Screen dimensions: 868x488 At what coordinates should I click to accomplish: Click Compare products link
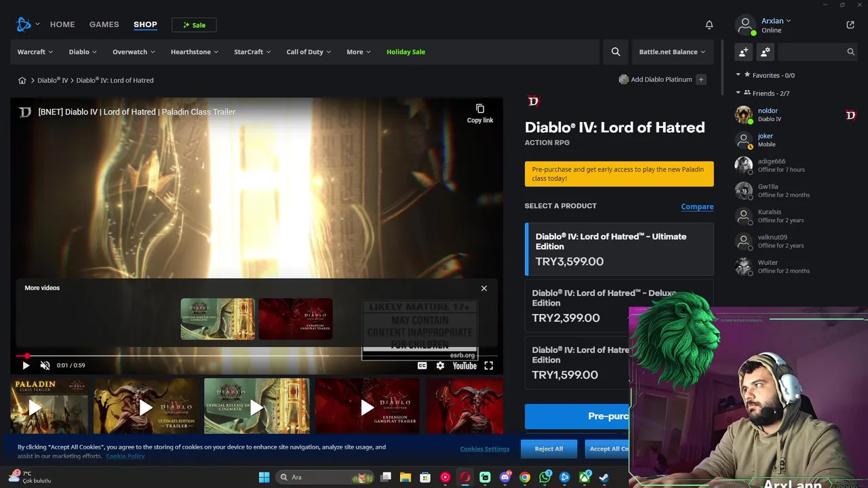[x=697, y=207]
